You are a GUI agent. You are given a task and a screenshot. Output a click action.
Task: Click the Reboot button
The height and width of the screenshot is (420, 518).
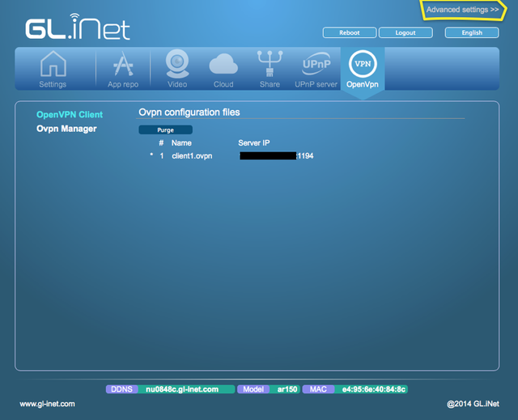[x=350, y=32]
